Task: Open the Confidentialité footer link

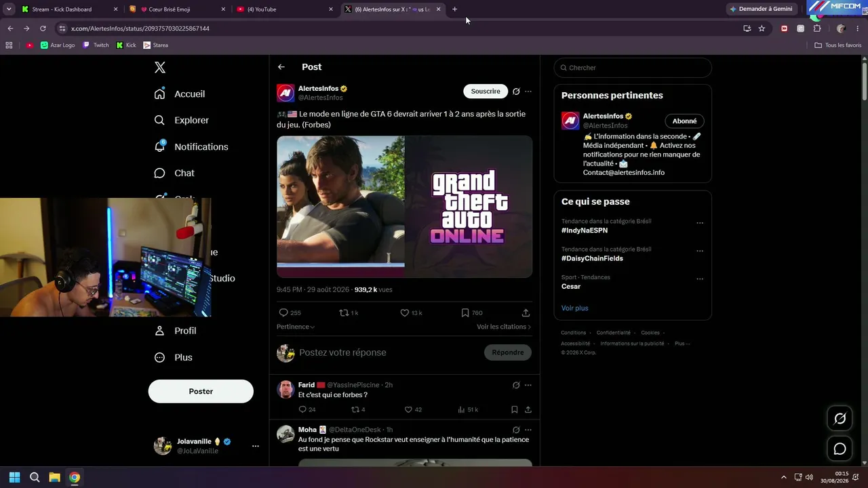Action: (x=614, y=333)
